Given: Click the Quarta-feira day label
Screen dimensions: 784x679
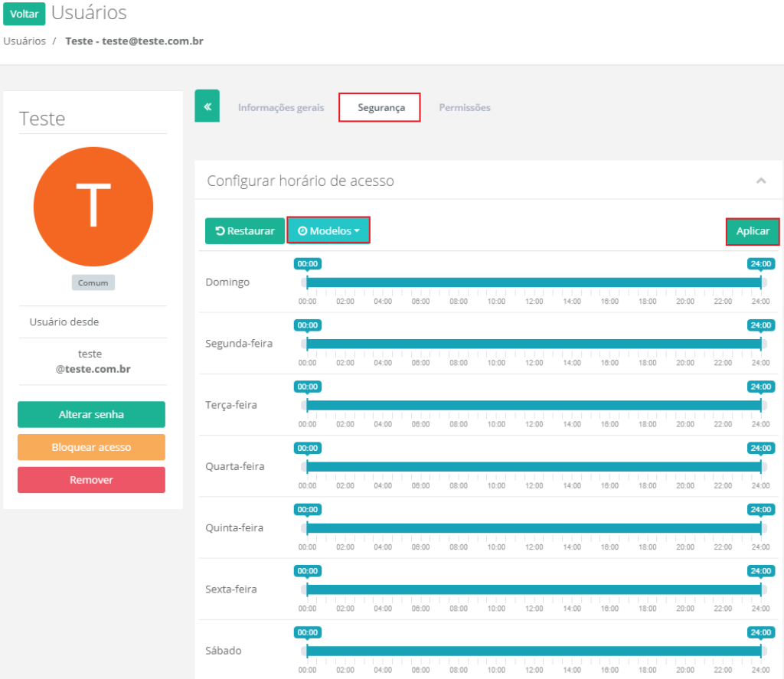Looking at the screenshot, I should point(235,466).
